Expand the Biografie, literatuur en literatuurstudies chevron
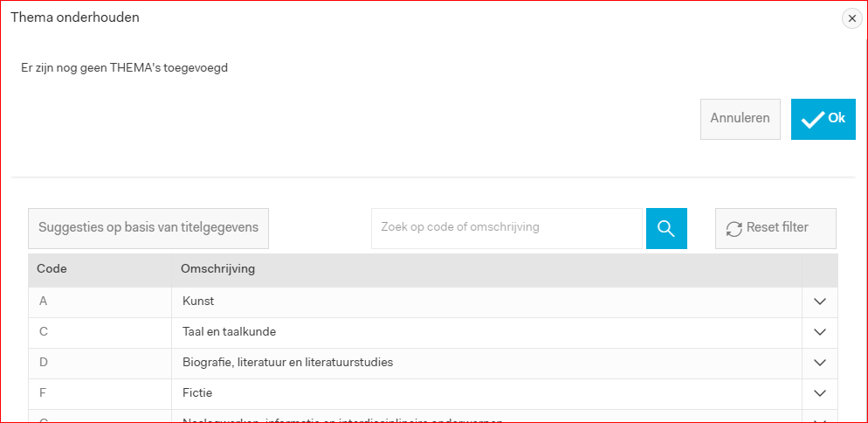868x423 pixels. (820, 363)
